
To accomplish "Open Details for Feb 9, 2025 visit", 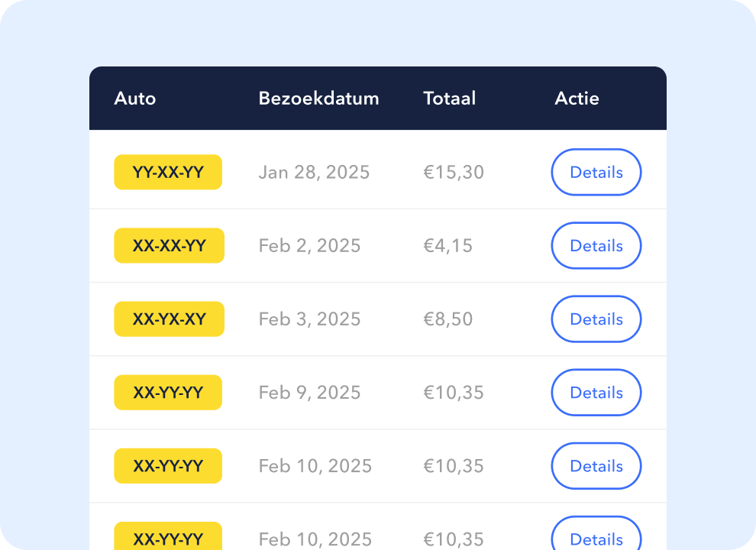I will (x=596, y=392).
